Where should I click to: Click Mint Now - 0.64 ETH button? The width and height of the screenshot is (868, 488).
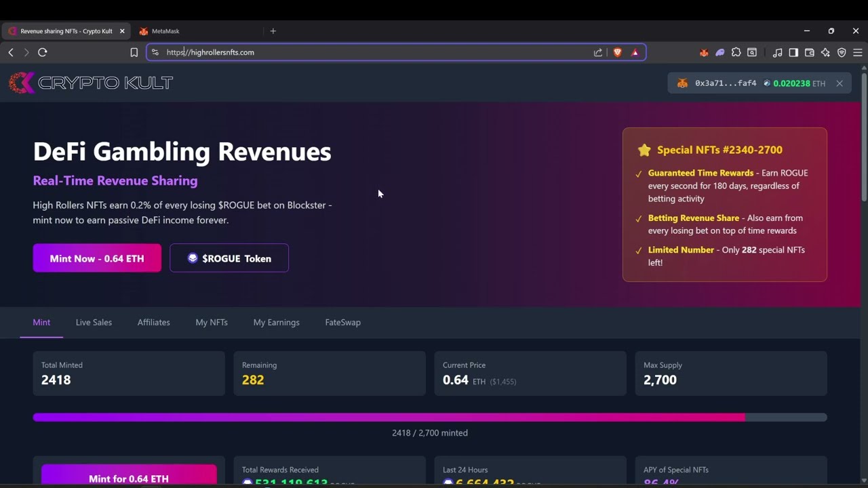coord(97,258)
